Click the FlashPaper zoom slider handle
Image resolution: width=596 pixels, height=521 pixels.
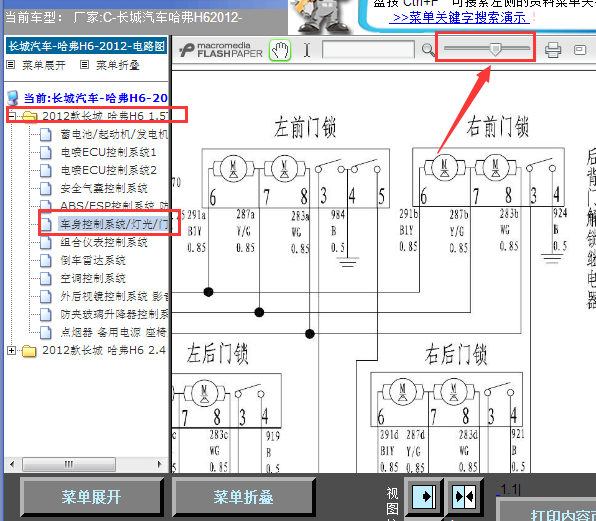coord(495,49)
